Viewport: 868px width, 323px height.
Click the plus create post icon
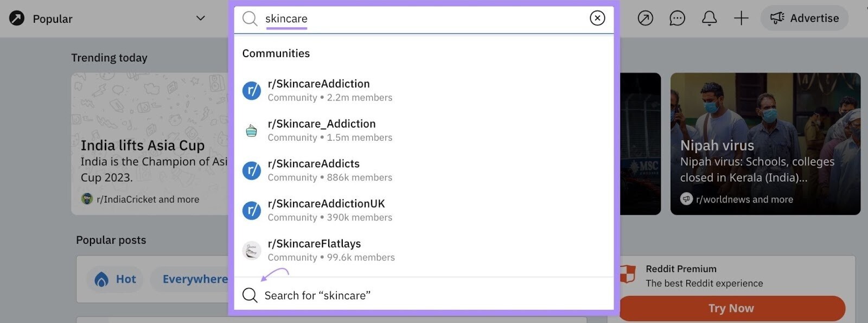coord(741,18)
